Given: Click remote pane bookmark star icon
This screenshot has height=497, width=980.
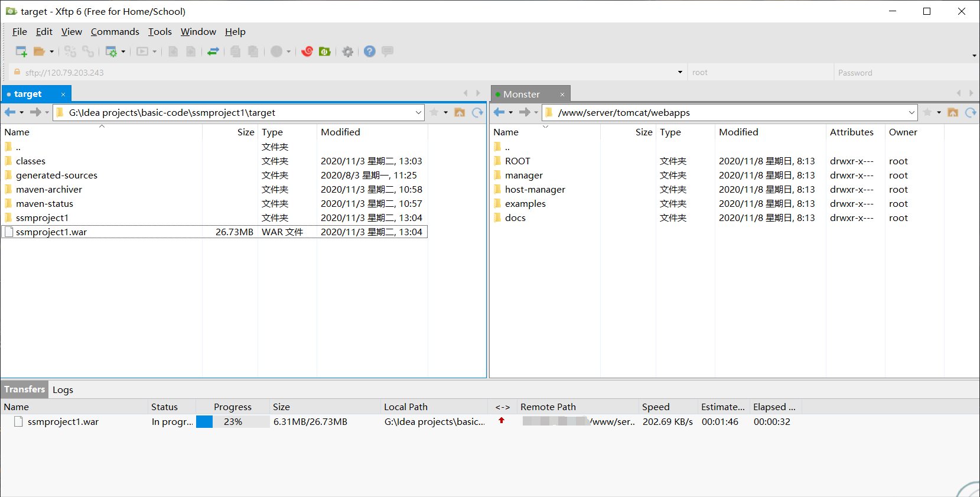Looking at the screenshot, I should pyautogui.click(x=927, y=112).
